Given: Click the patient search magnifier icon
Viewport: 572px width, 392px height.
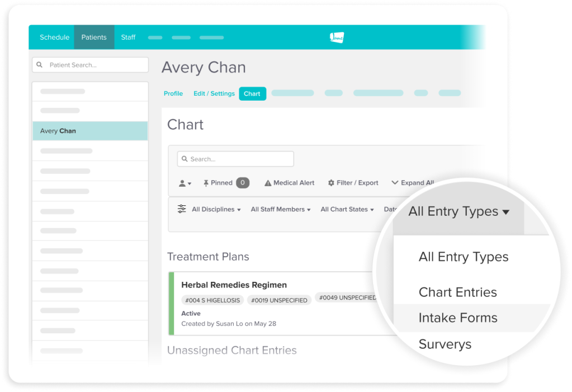Looking at the screenshot, I should coord(39,64).
